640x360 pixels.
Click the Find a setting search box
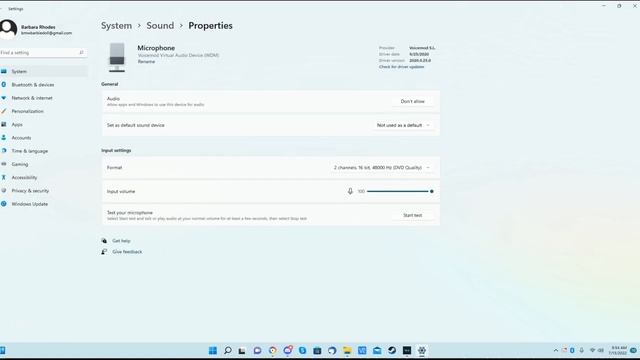(43, 53)
